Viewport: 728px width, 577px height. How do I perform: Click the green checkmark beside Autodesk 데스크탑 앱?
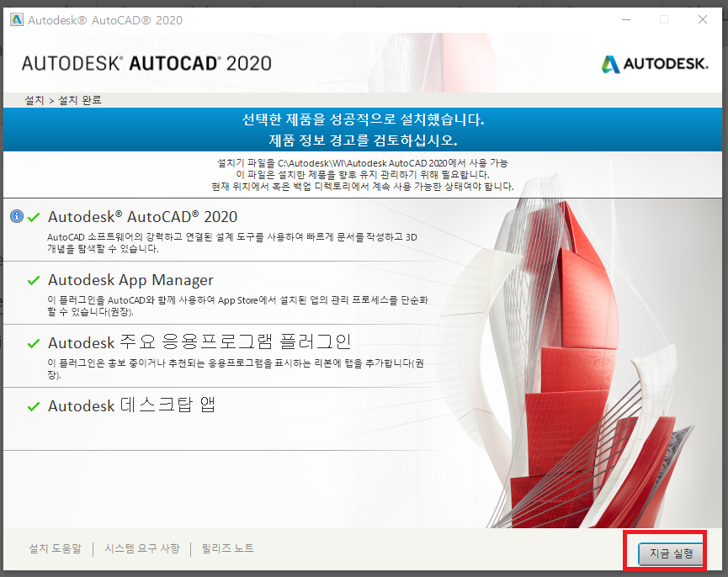(34, 406)
